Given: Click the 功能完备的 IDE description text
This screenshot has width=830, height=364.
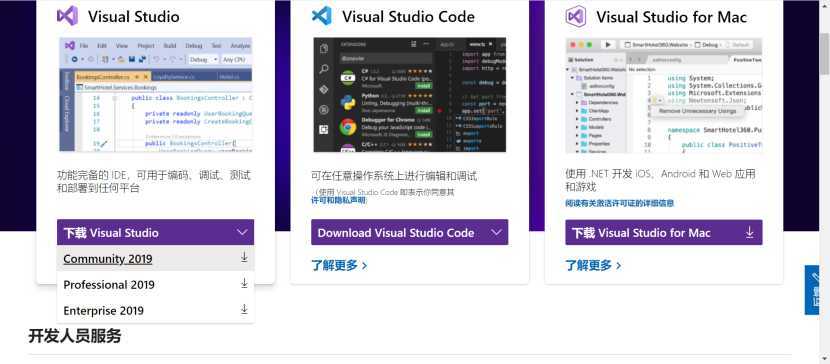Looking at the screenshot, I should (x=154, y=181).
